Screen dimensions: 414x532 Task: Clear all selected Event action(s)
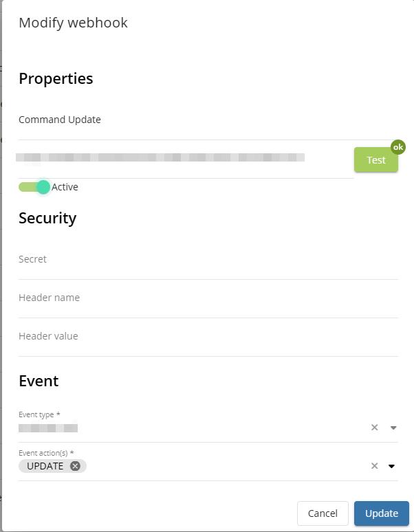point(375,466)
